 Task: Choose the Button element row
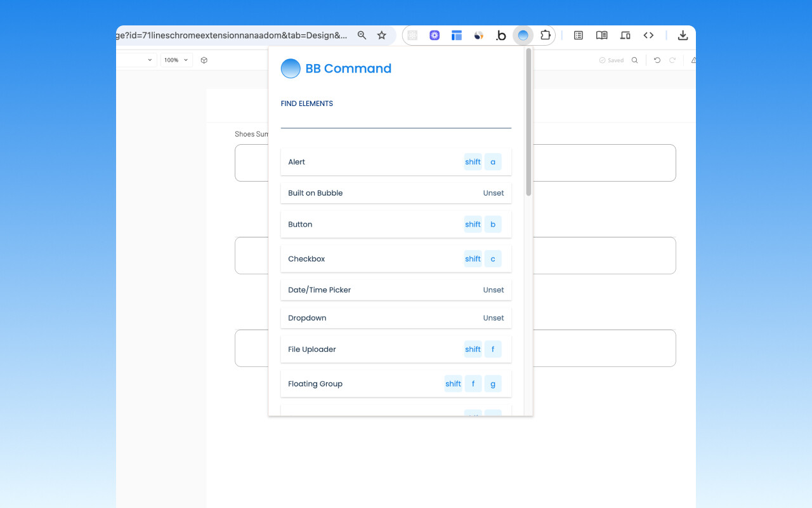[x=396, y=224]
